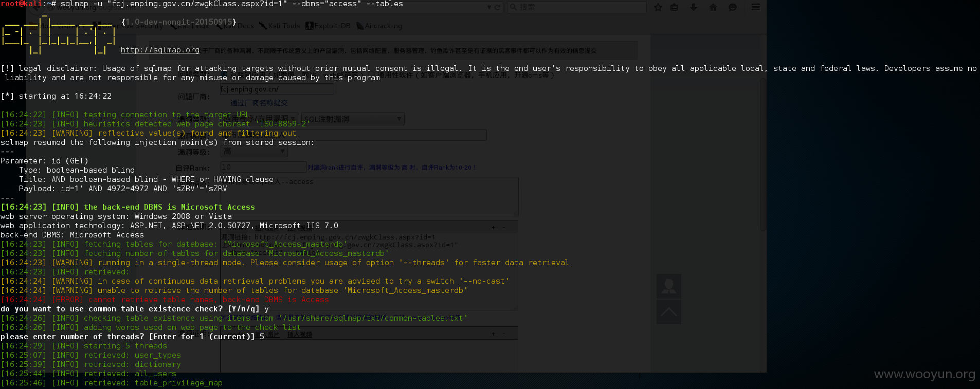The height and width of the screenshot is (389, 980).
Task: Click the 'starting 5 threads' terminal line
Action: tap(84, 346)
